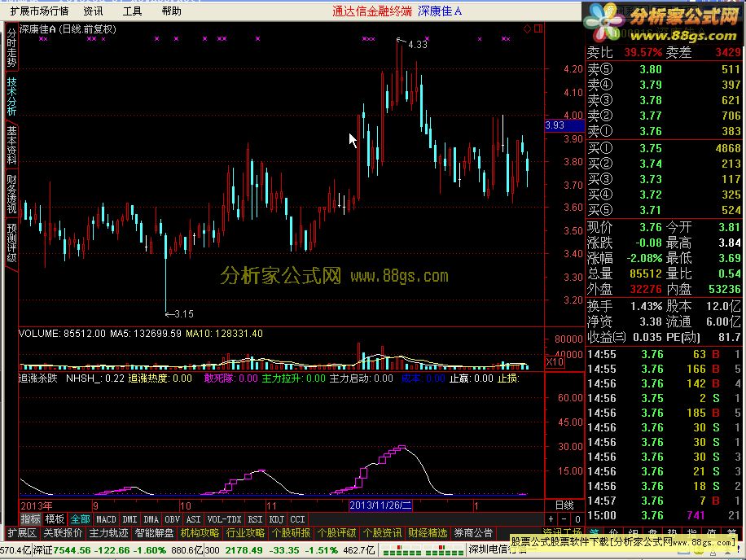
Task: Open the 机构攻略 bottom tab
Action: tap(200, 533)
